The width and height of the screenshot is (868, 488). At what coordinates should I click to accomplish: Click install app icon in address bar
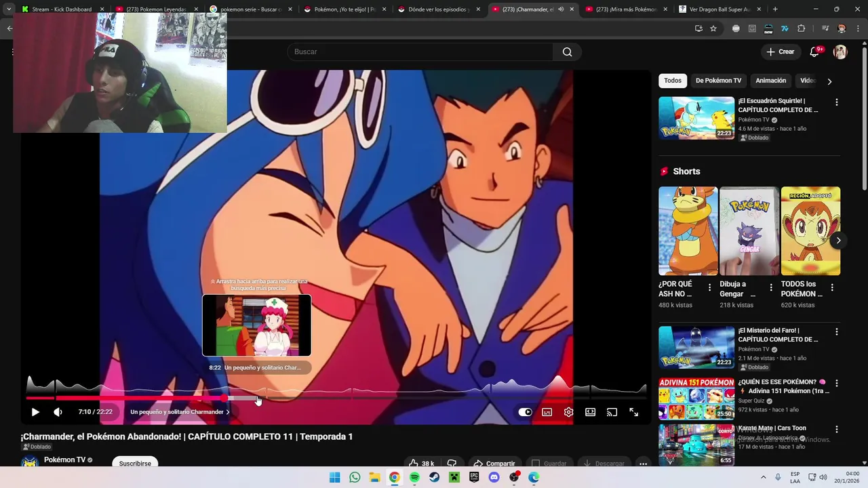coord(698,28)
